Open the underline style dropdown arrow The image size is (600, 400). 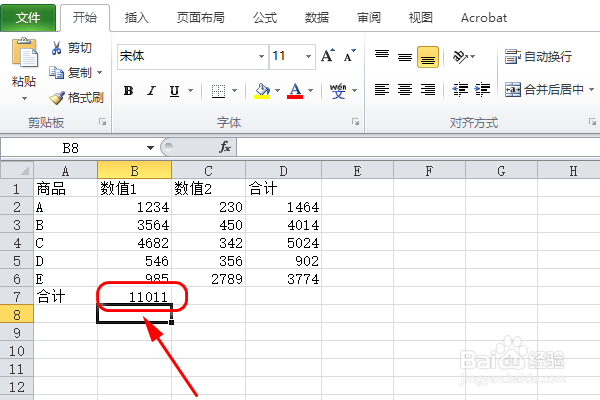point(190,91)
